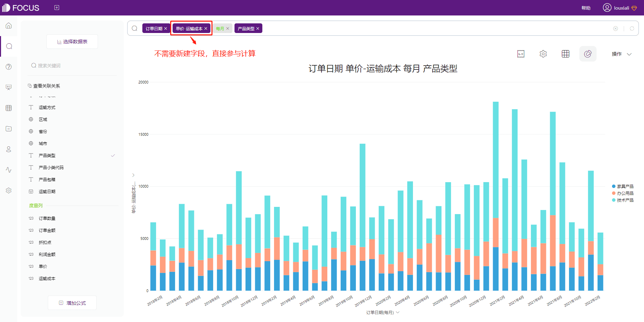Open the activity pulse sidebar icon
This screenshot has width=644, height=322.
[x=9, y=170]
